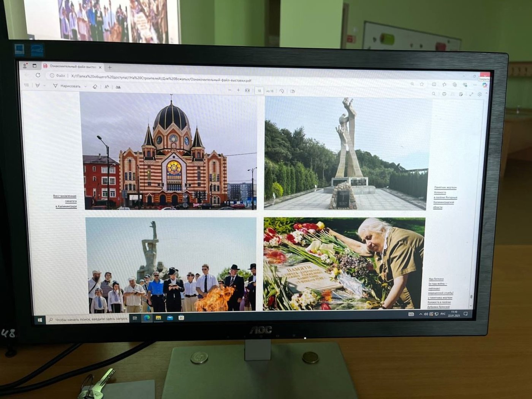Toggle the page view layout icon
Viewport: 532px width, 399px height.
point(293,91)
